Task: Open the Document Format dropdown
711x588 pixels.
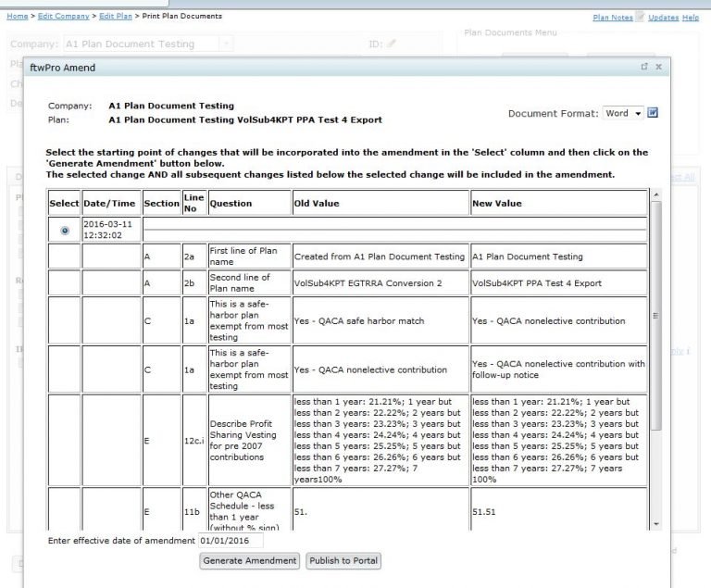Action: pos(623,113)
